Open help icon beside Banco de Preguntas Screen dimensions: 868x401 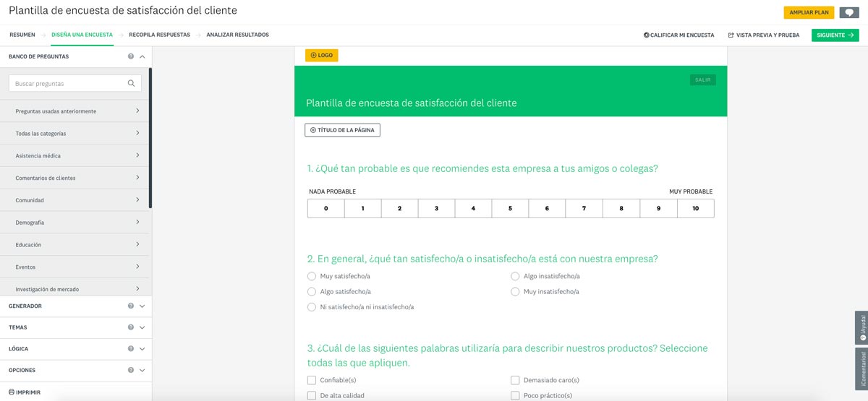point(131,56)
